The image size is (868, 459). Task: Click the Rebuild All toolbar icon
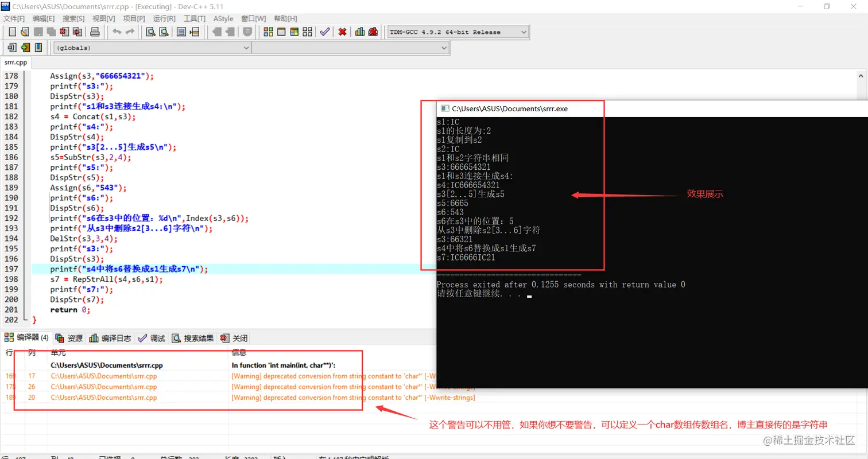(x=307, y=32)
